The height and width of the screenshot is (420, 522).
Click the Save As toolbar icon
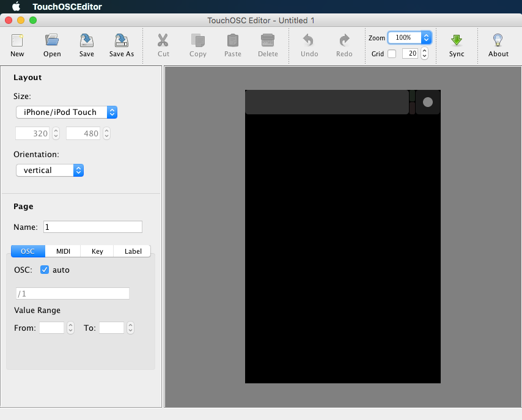pyautogui.click(x=121, y=42)
